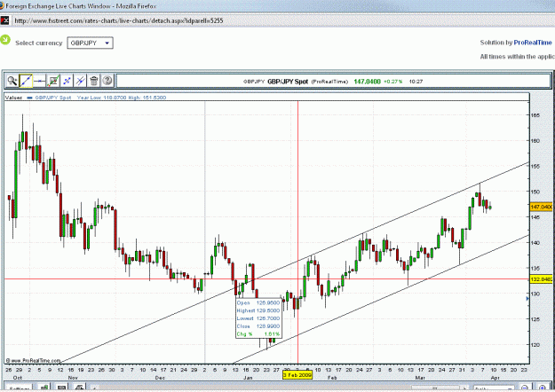Click the trash can delete tool
Image resolution: width=555 pixels, height=392 pixels.
click(94, 81)
